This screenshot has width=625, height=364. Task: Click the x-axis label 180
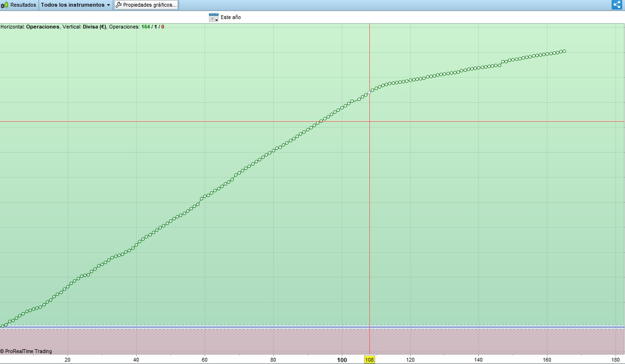pos(616,360)
